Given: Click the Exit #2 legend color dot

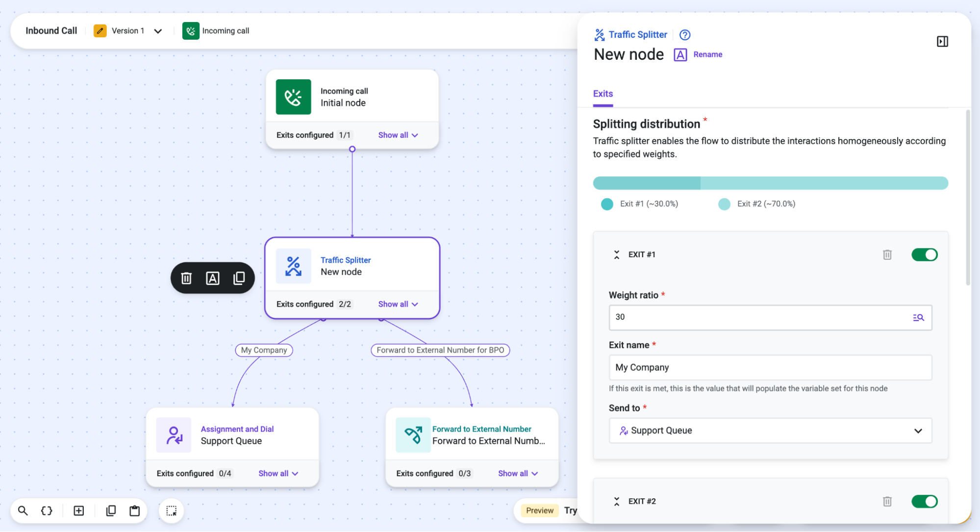Looking at the screenshot, I should (724, 204).
